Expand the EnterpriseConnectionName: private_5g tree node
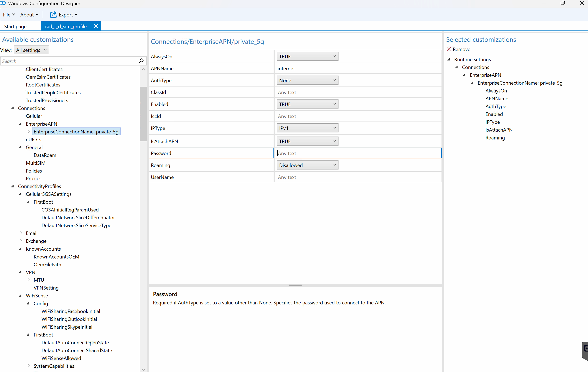The width and height of the screenshot is (588, 372). tap(29, 132)
